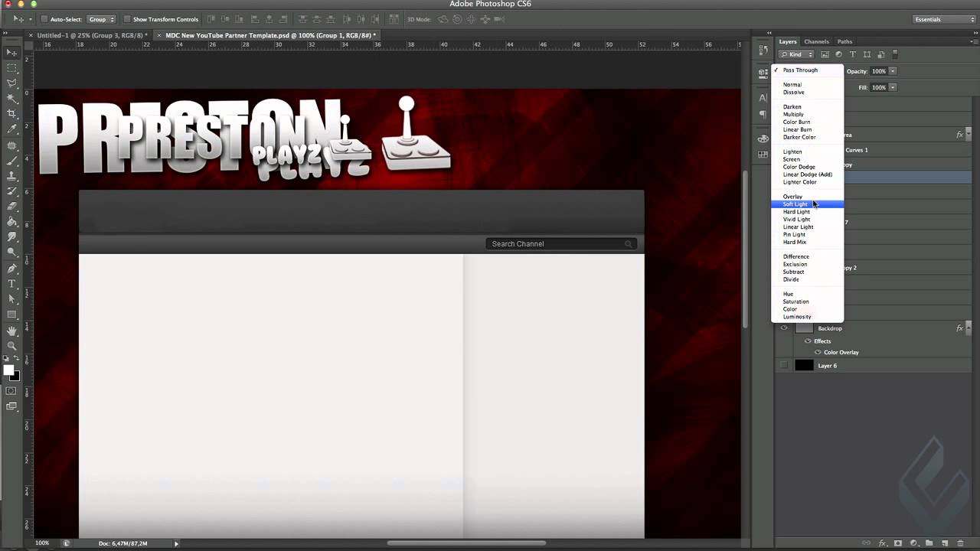The image size is (980, 551).
Task: Select the Zoom tool in the toolbox
Action: (11, 347)
